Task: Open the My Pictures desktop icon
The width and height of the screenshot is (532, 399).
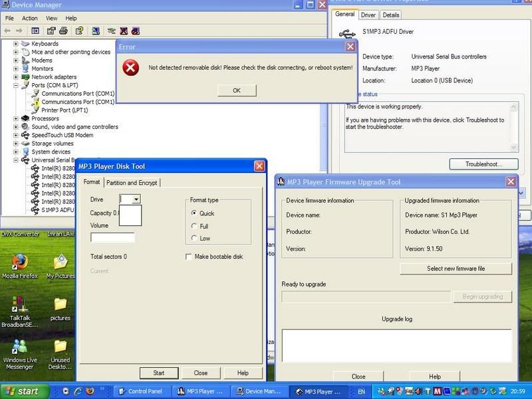Action: [x=60, y=263]
